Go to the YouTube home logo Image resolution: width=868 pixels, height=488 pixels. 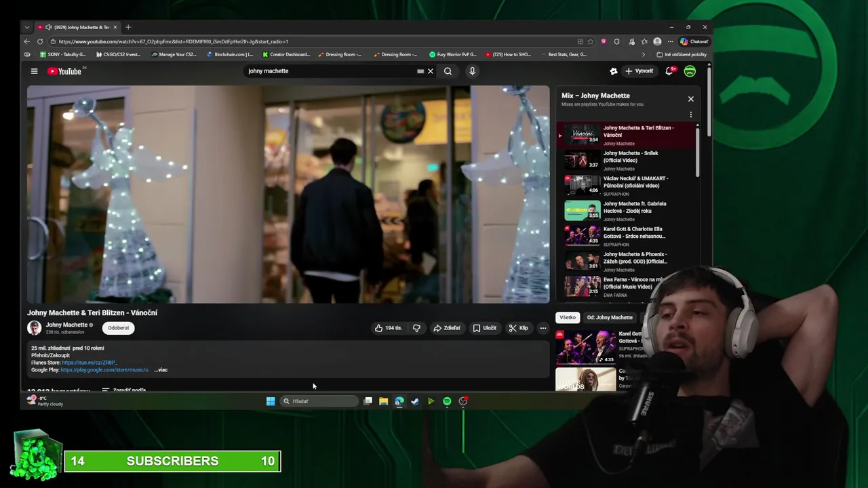click(x=64, y=71)
